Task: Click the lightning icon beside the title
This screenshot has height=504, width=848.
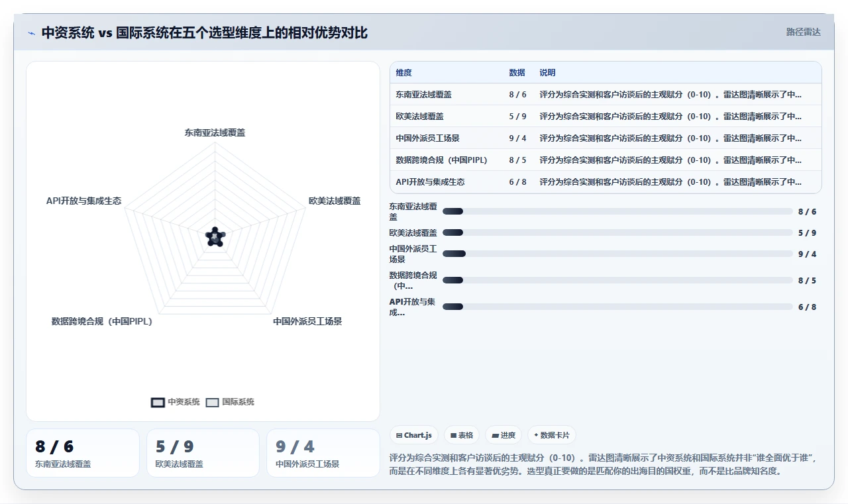Action: tap(32, 33)
